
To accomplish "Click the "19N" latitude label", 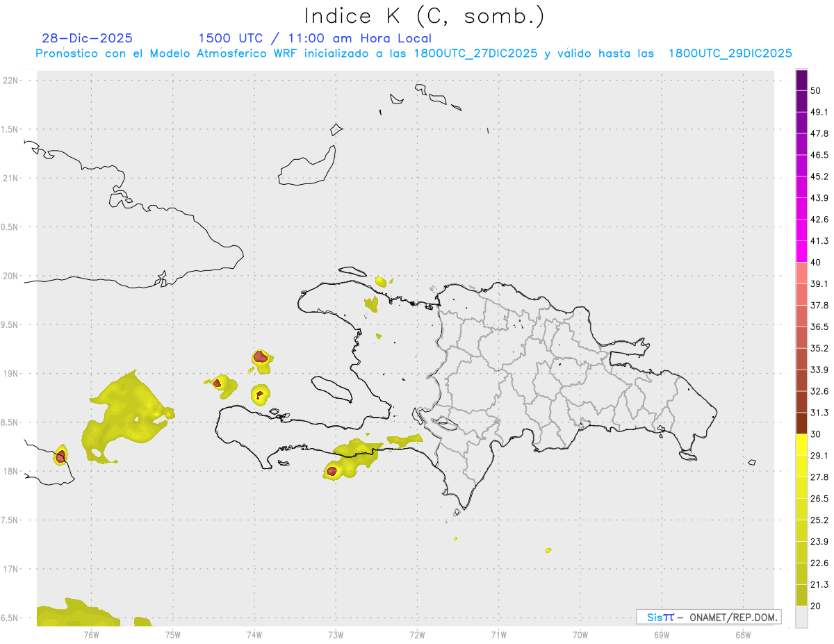I will pos(12,374).
